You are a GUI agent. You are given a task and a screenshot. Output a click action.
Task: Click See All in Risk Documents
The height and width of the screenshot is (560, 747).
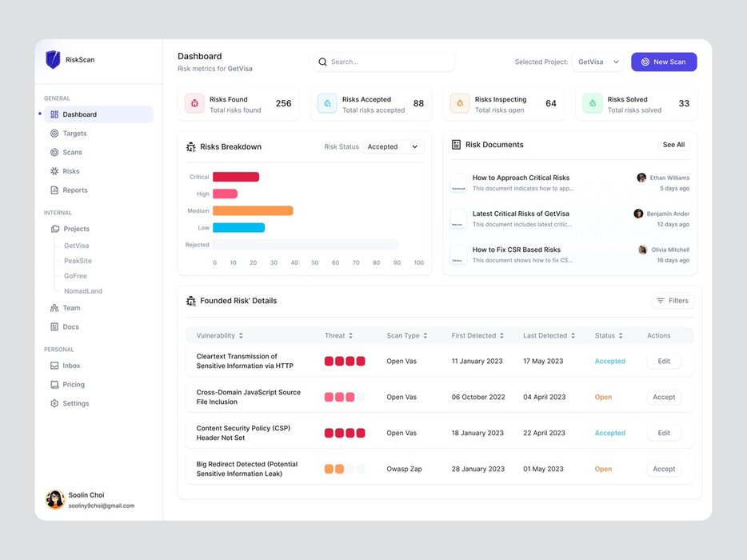[x=673, y=145]
